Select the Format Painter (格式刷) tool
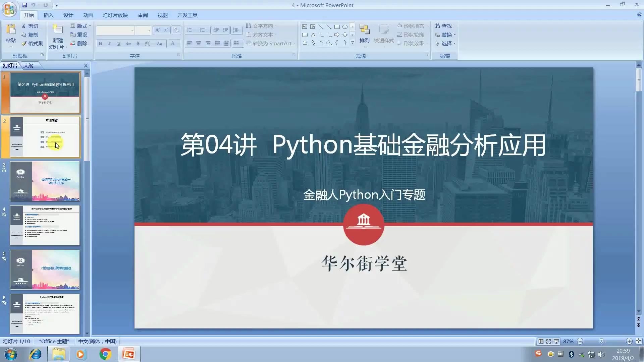 click(x=32, y=43)
